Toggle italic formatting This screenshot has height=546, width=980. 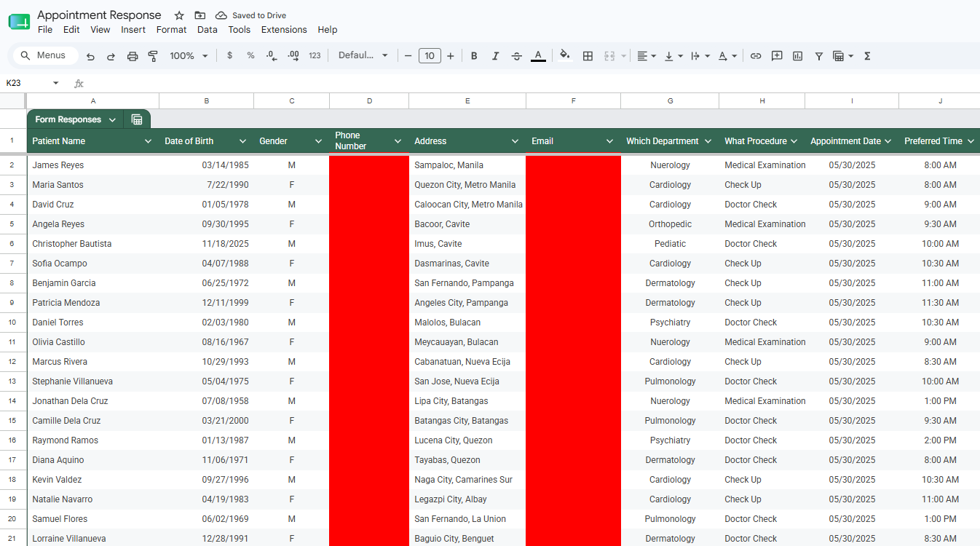496,56
